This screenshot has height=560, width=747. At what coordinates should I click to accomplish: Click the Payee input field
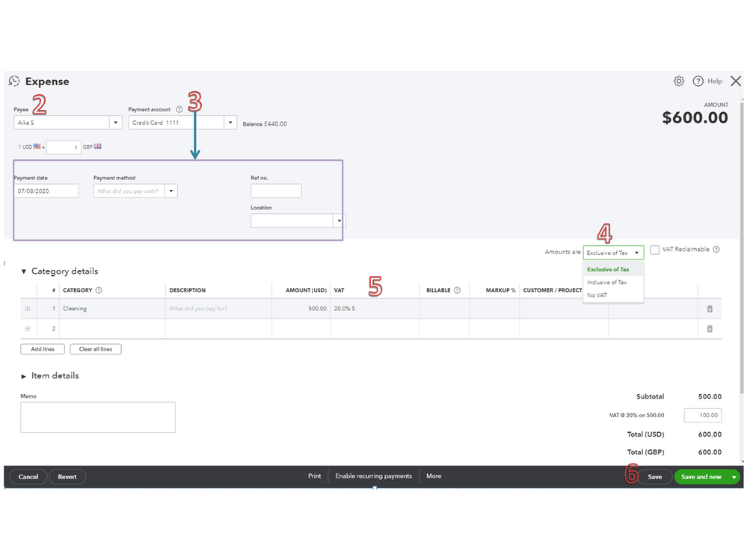tap(61, 123)
